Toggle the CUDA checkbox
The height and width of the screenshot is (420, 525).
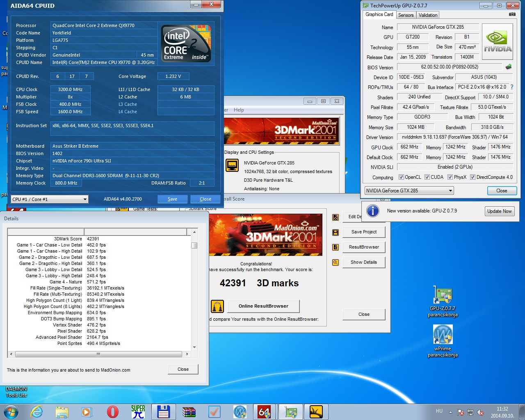pos(427,177)
